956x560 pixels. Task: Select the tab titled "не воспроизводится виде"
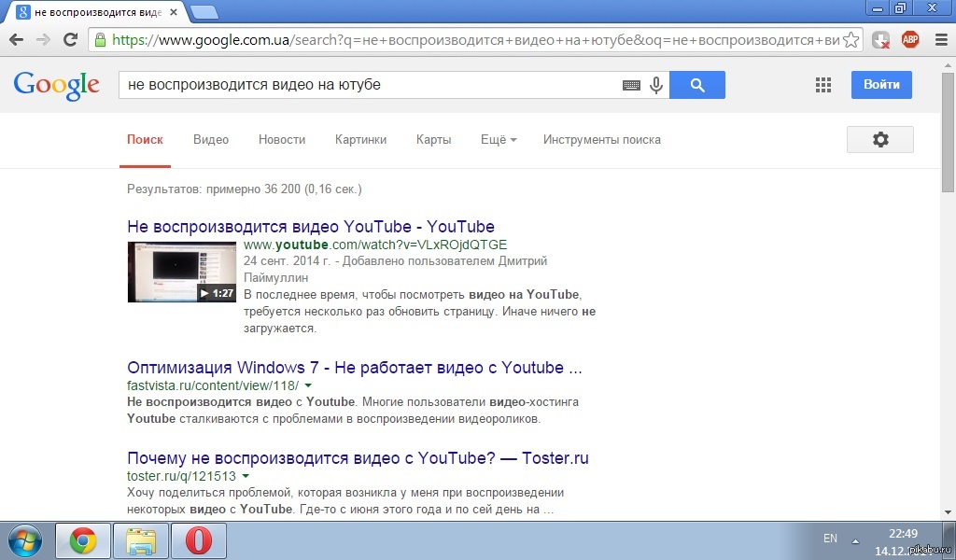click(x=97, y=12)
